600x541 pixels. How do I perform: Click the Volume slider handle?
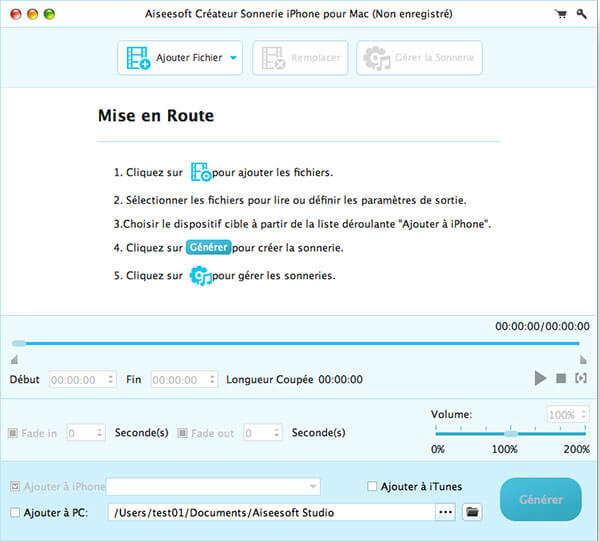click(511, 433)
